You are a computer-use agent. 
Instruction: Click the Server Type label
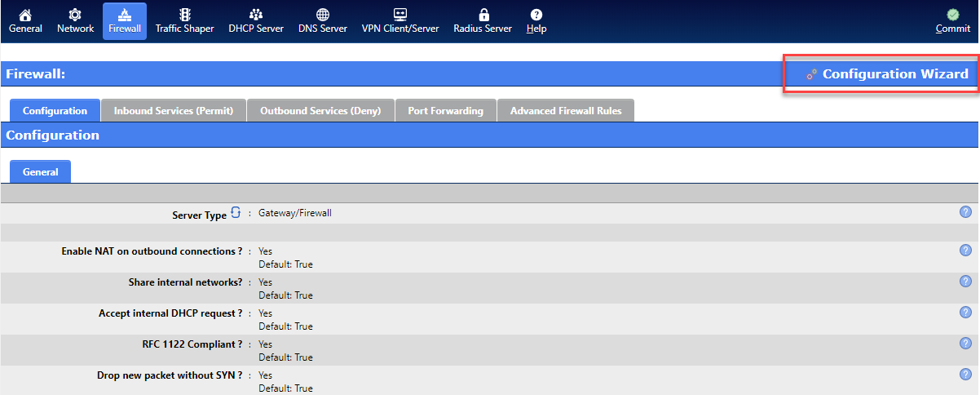pos(199,215)
